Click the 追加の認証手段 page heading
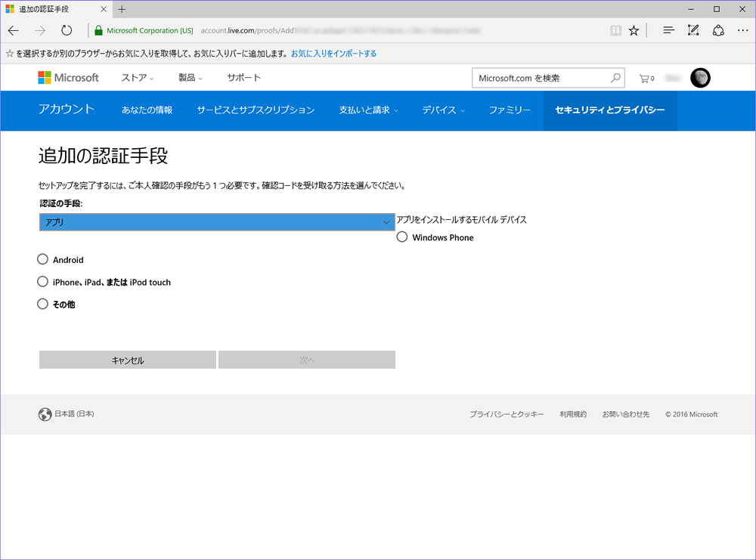 click(x=103, y=156)
